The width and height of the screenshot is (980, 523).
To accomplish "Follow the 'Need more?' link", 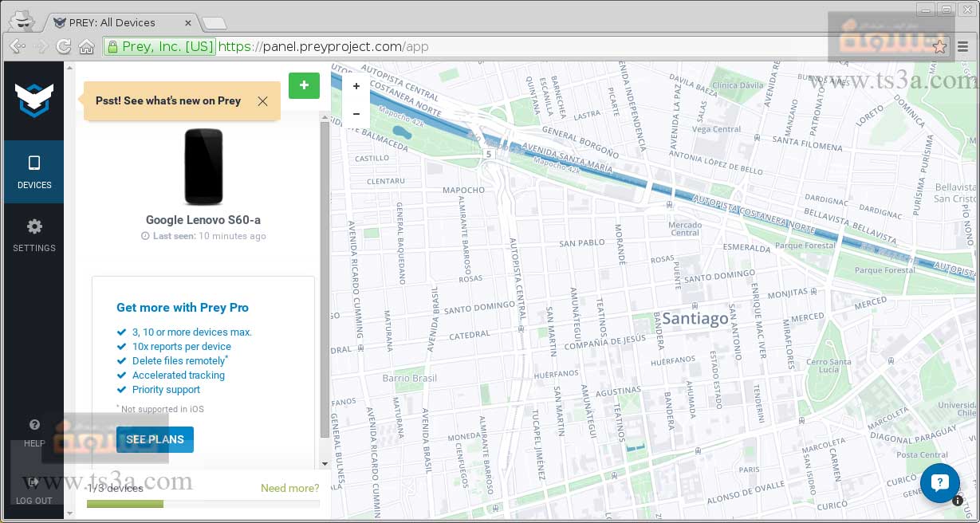I will pos(290,488).
